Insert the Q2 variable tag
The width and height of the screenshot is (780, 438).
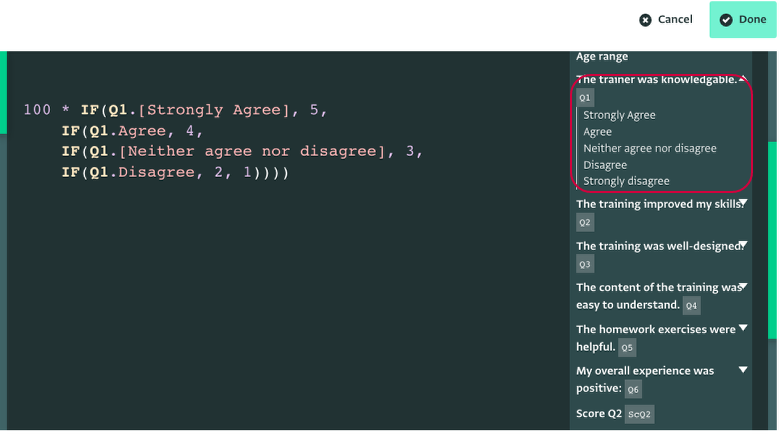click(x=585, y=222)
